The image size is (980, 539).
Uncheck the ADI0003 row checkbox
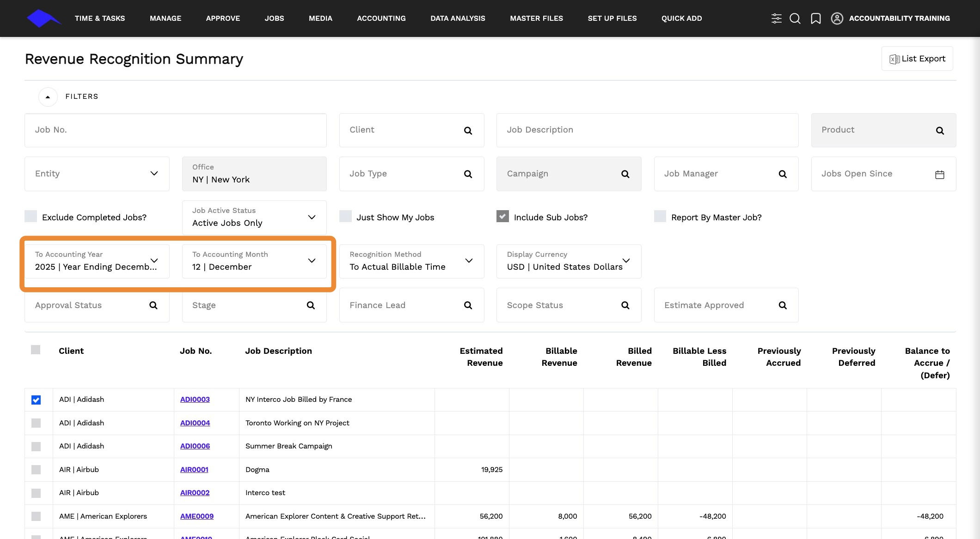point(36,400)
